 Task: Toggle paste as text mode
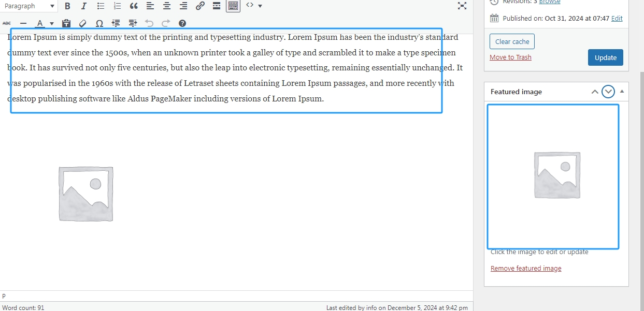click(66, 23)
